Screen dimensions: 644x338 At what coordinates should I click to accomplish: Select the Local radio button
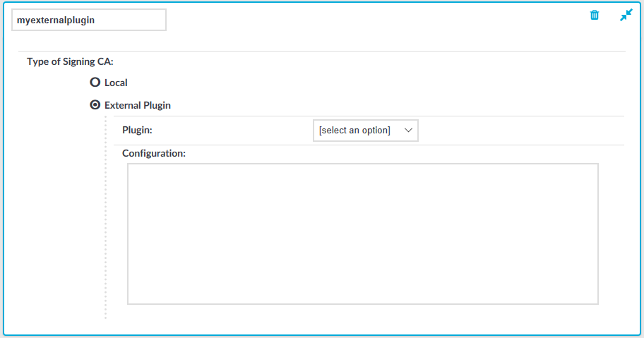95,83
